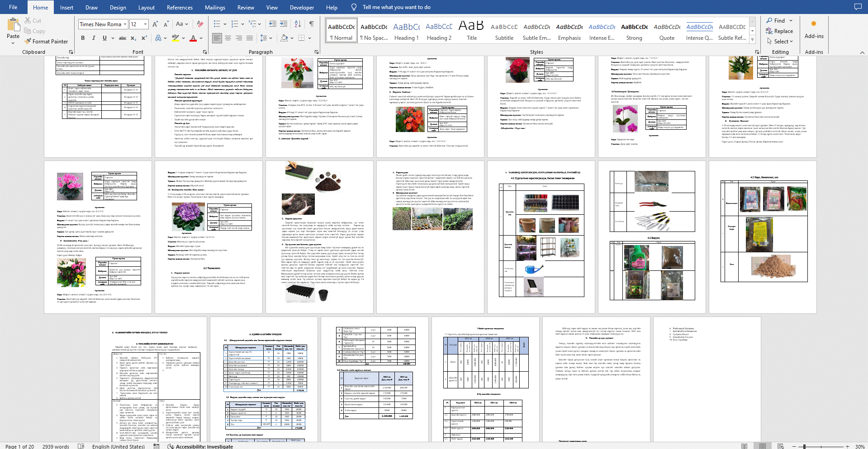
Task: Toggle Bold formatting
Action: coord(83,38)
